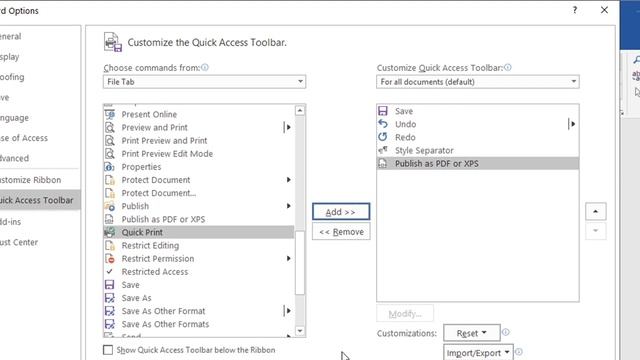Image resolution: width=640 pixels, height=360 pixels.
Task: Click the Redo icon in toolbar list
Action: tap(383, 137)
